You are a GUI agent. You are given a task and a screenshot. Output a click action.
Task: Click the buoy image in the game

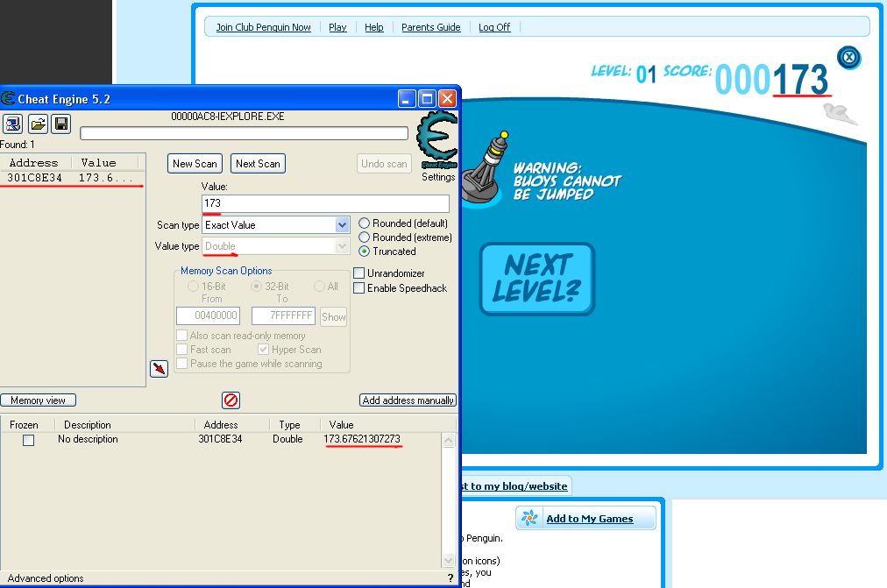coord(486,168)
